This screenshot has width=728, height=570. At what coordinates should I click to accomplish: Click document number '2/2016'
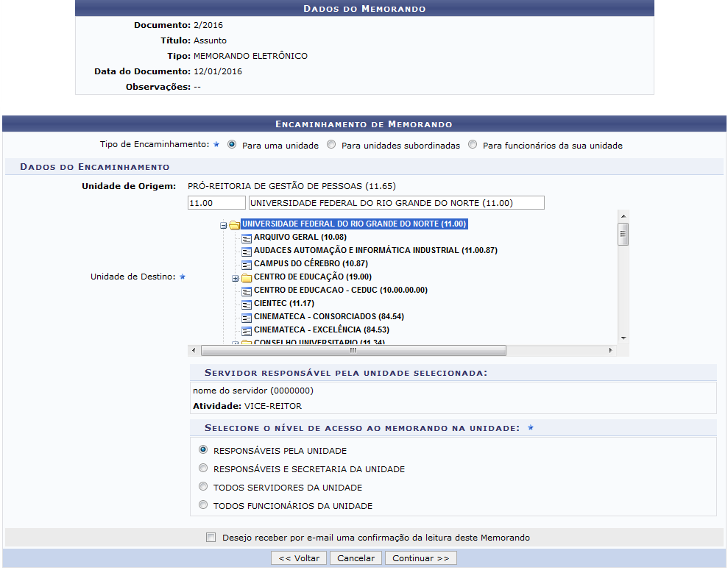pyautogui.click(x=208, y=25)
